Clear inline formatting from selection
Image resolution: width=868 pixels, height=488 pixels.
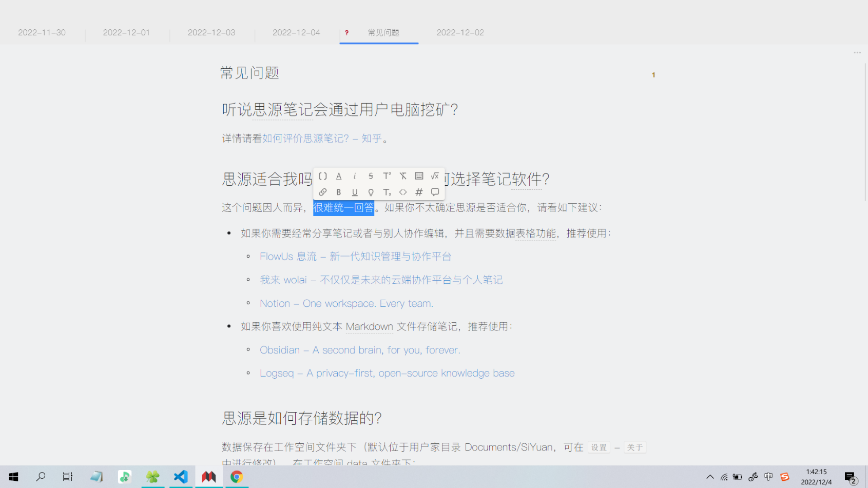point(403,176)
